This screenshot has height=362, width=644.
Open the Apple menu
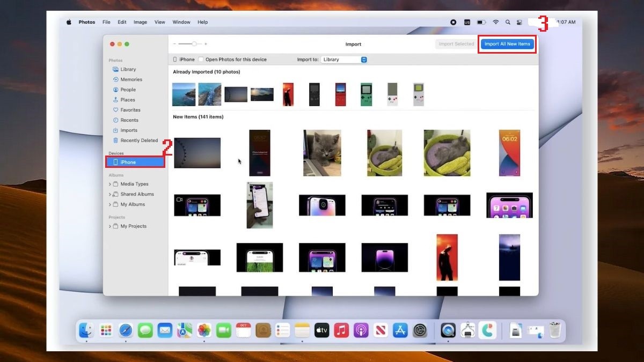[x=69, y=22]
